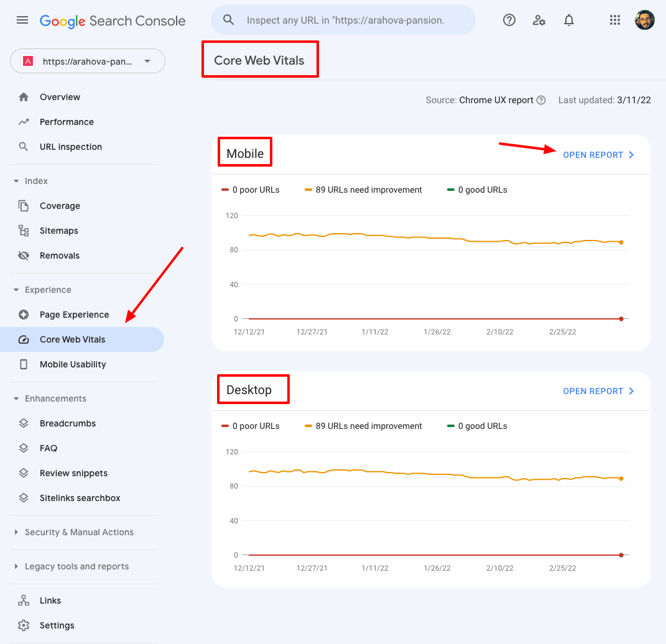The width and height of the screenshot is (666, 644).
Task: Open the Google apps grid
Action: click(x=614, y=20)
